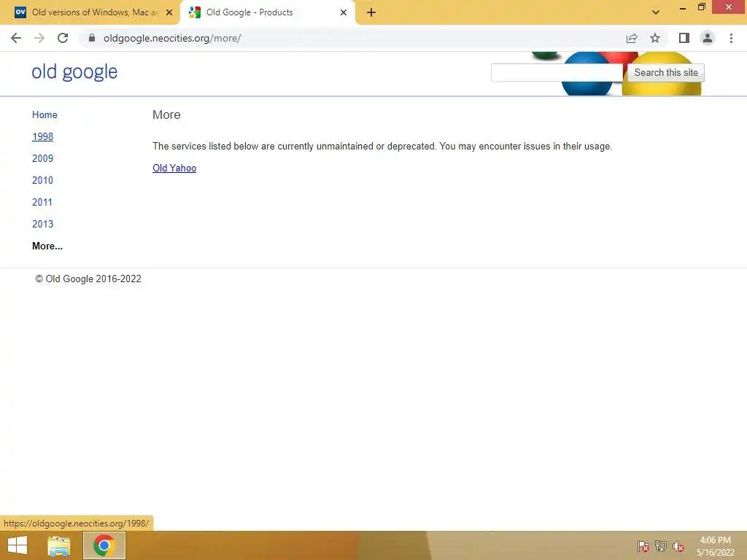View site info via the padlock icon
The image size is (747, 560).
(x=92, y=38)
